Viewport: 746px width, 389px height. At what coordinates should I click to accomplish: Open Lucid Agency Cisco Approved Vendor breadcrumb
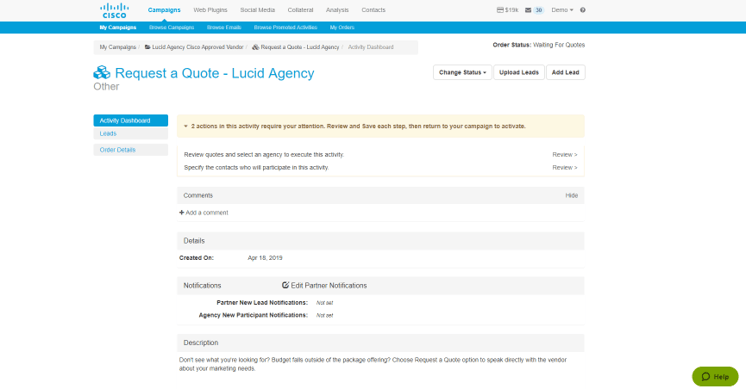pyautogui.click(x=194, y=47)
